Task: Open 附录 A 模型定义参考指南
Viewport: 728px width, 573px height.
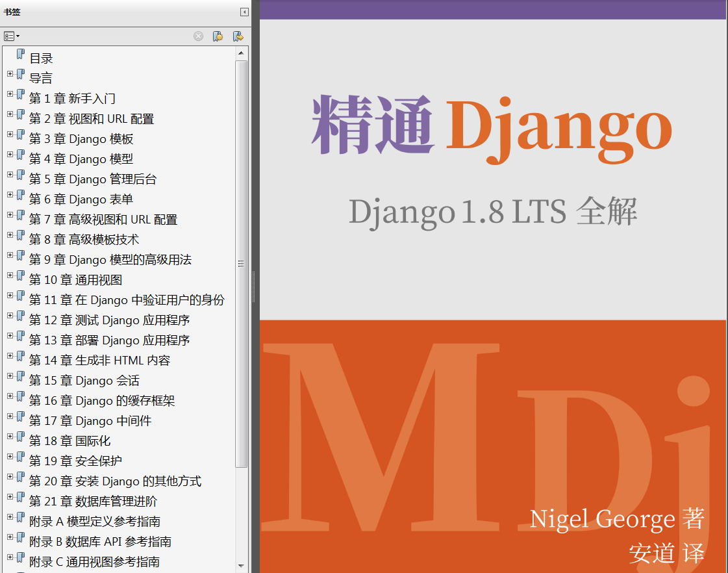Action: pos(95,522)
